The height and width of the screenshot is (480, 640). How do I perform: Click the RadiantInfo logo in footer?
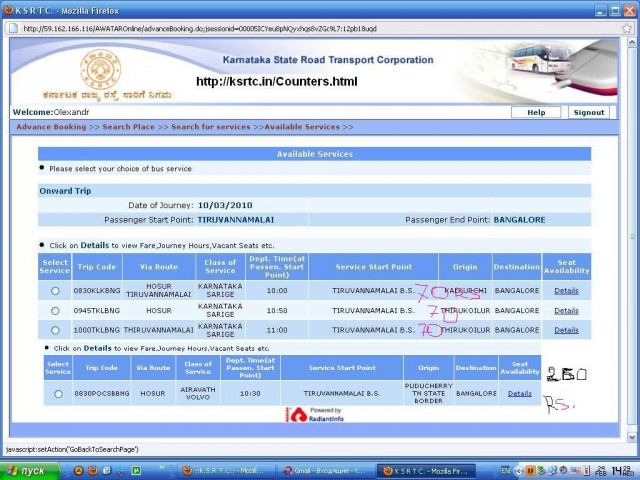(320, 415)
